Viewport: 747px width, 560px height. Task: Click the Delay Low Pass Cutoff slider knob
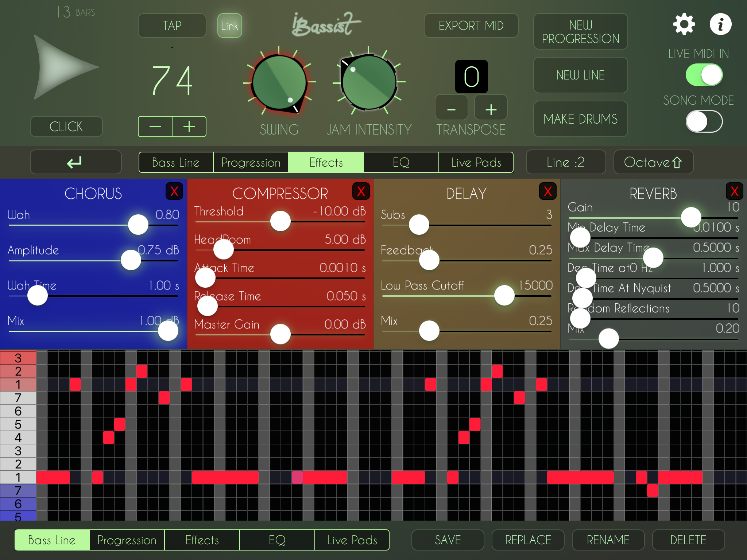(x=504, y=295)
